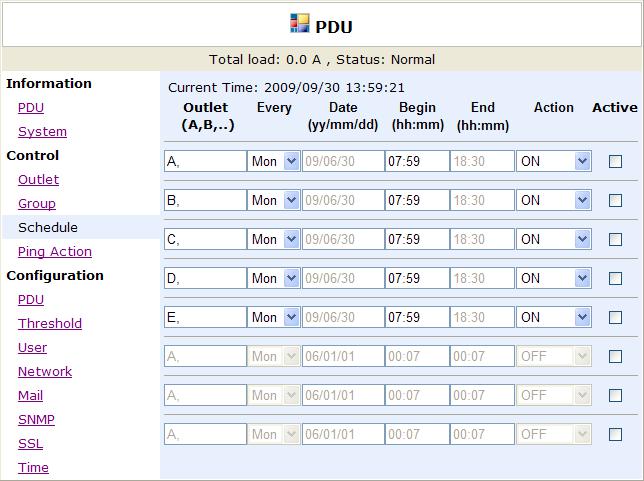Open the Every dropdown in outlet D row
The image size is (644, 481).
pyautogui.click(x=274, y=278)
